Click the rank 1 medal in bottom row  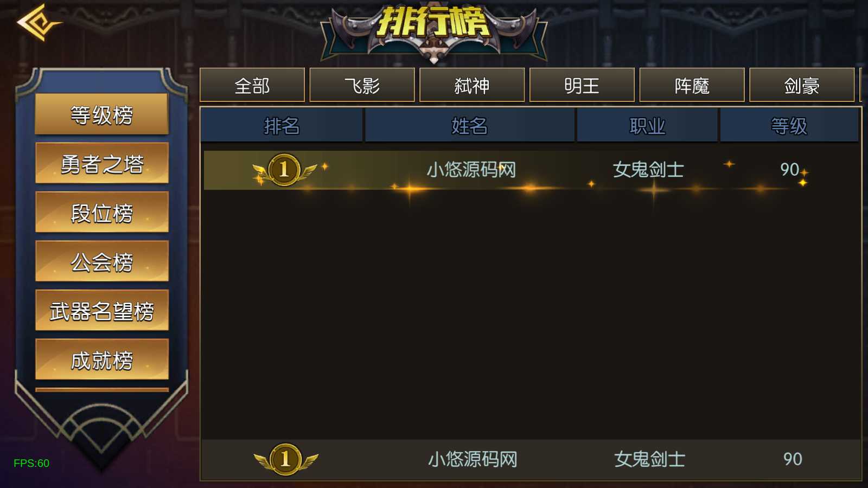285,459
